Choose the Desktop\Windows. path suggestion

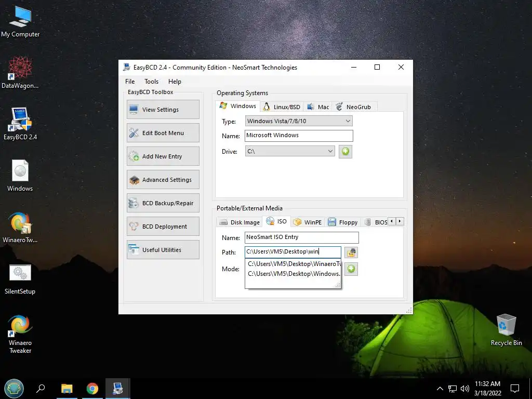tap(293, 273)
